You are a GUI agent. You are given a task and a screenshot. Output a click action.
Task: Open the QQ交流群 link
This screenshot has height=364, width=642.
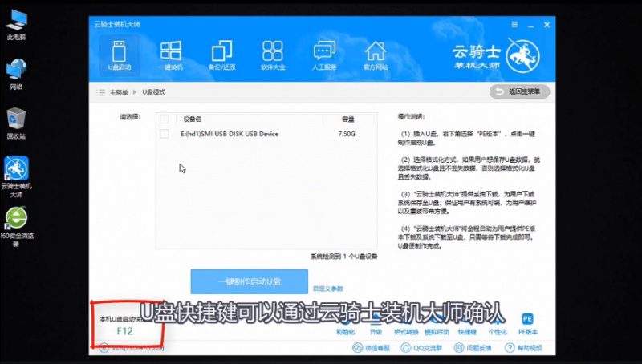click(421, 348)
